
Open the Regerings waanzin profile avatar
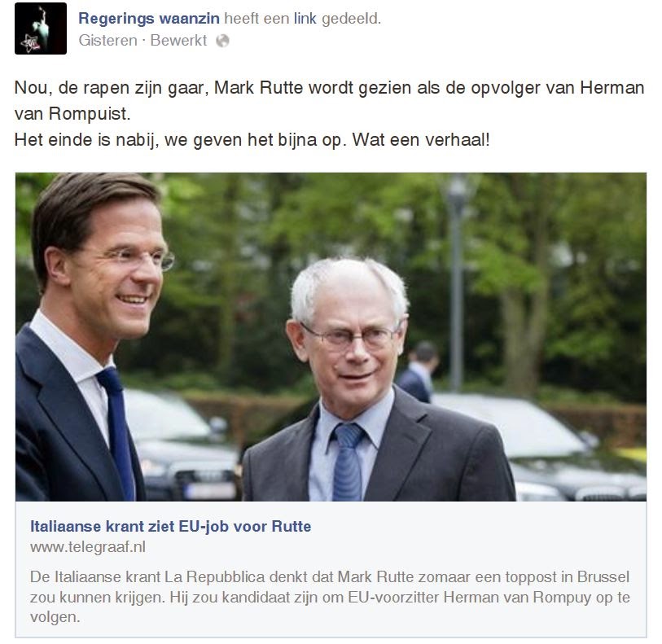point(41,28)
